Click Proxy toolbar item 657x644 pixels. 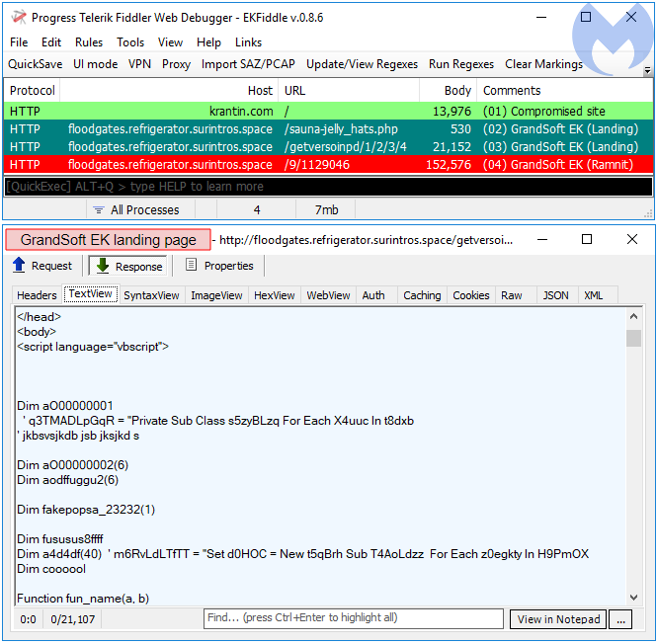[177, 64]
